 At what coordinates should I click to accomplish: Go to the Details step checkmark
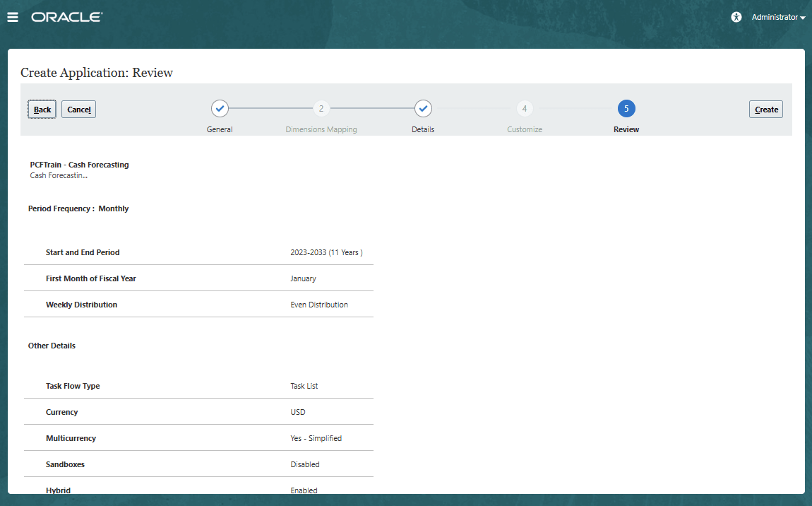423,109
